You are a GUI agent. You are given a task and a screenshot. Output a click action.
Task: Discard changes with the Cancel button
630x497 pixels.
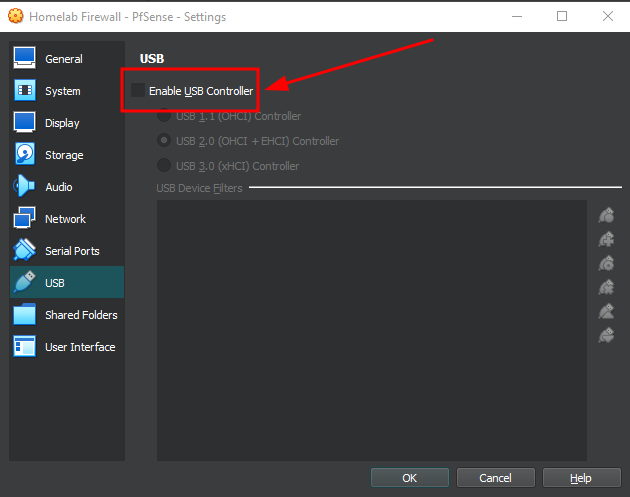(495, 478)
